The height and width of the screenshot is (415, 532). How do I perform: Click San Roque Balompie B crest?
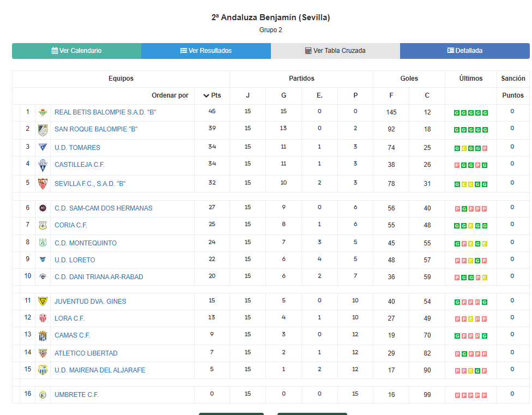(43, 130)
